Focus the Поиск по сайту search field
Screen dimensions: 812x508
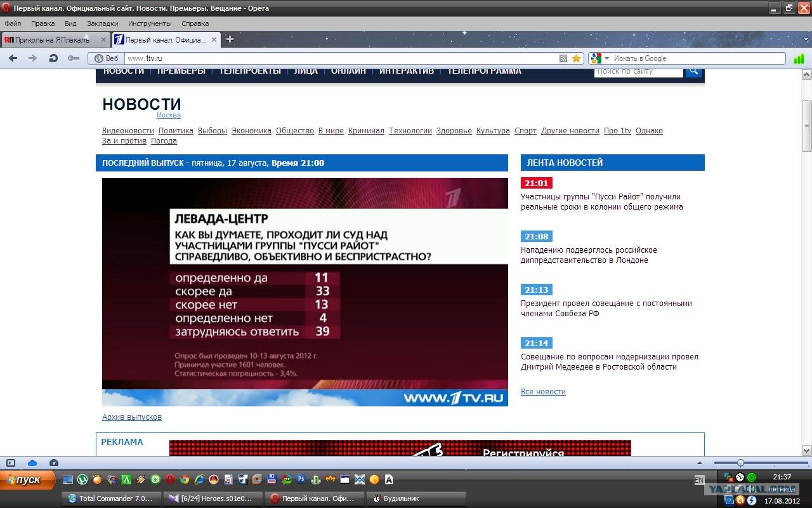coord(639,71)
